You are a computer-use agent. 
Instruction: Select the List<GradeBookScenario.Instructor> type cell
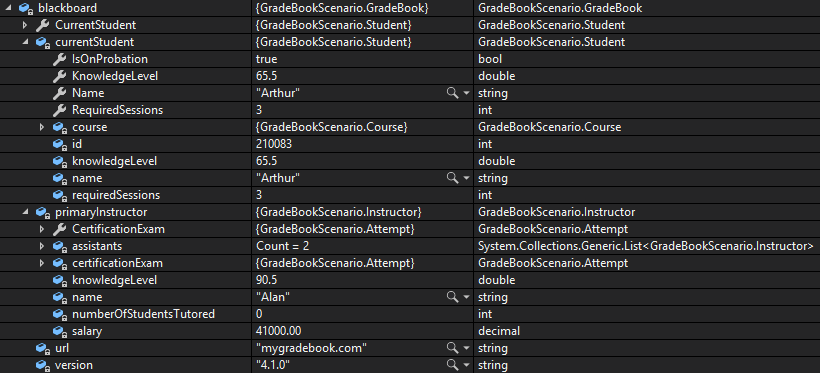point(646,246)
